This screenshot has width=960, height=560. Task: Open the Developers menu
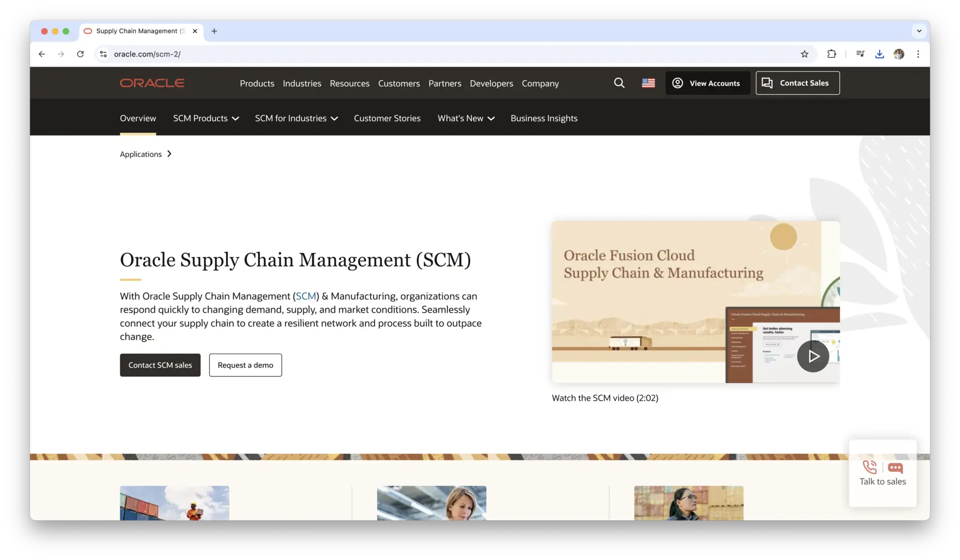click(x=491, y=83)
